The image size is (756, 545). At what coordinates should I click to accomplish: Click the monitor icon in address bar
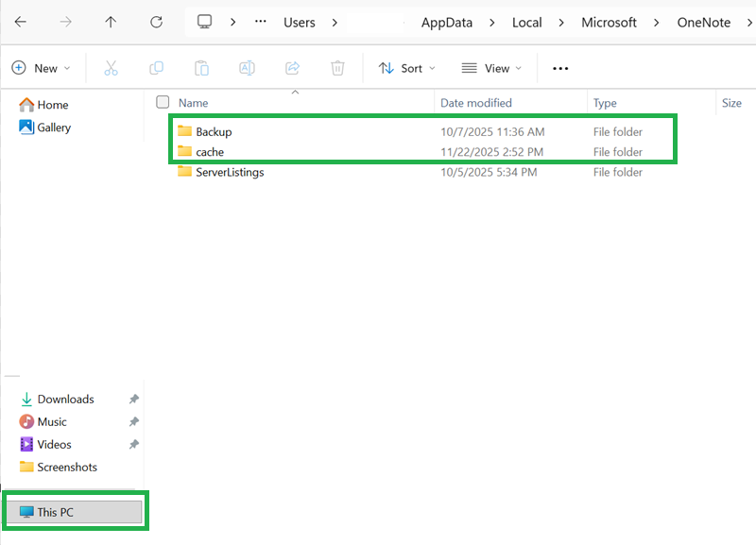pos(204,22)
